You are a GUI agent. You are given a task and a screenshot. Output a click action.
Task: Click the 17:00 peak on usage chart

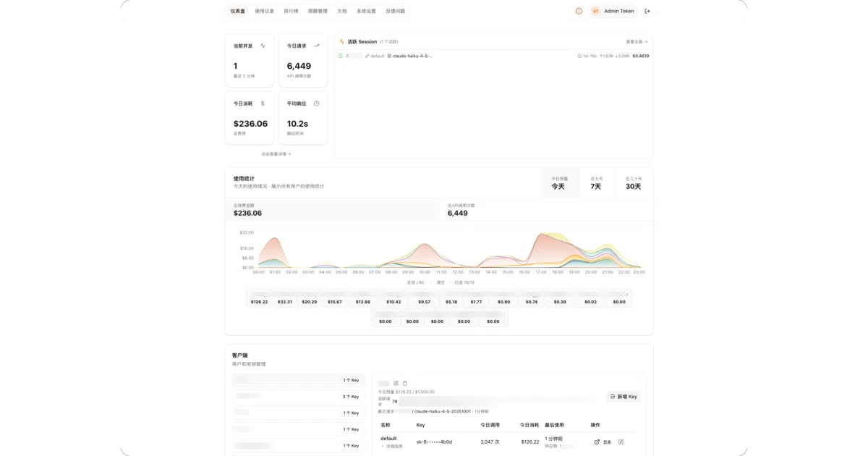tap(542, 234)
